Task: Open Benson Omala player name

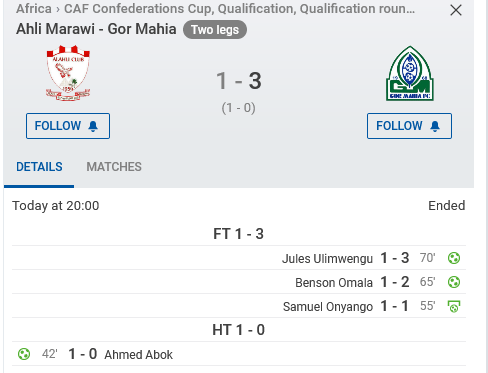Action: (x=334, y=283)
